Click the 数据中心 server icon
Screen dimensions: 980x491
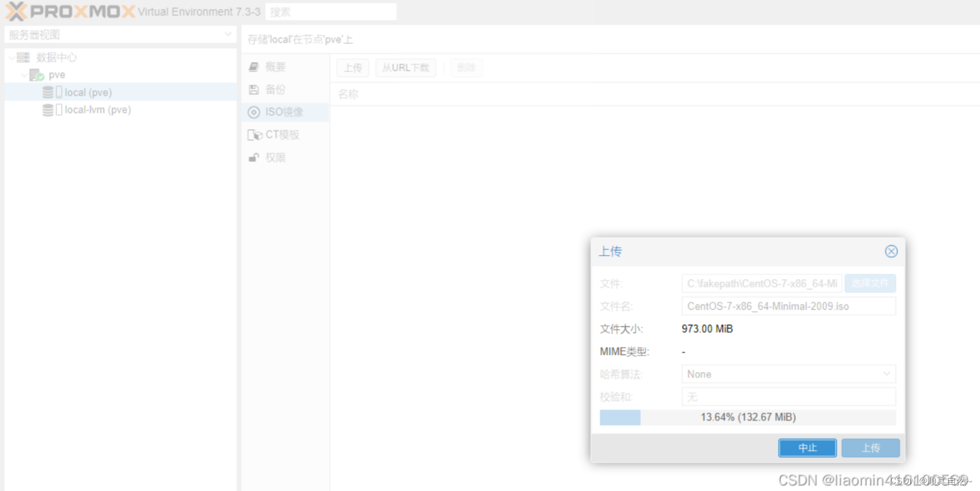[x=23, y=57]
